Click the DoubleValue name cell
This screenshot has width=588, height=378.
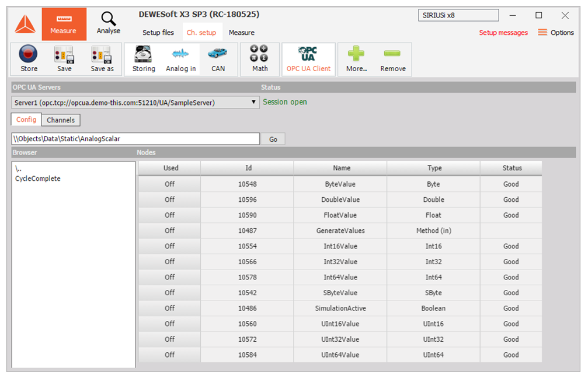tap(340, 199)
